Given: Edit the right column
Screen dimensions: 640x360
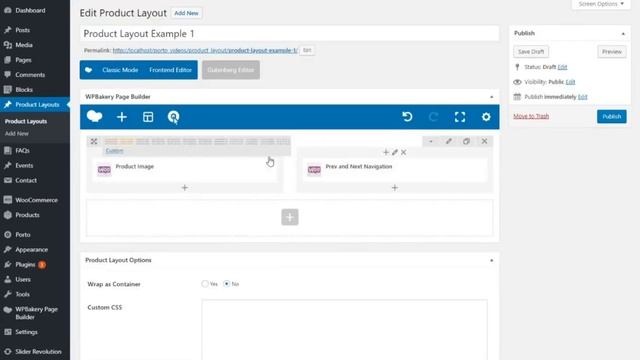Looking at the screenshot, I should 395,152.
